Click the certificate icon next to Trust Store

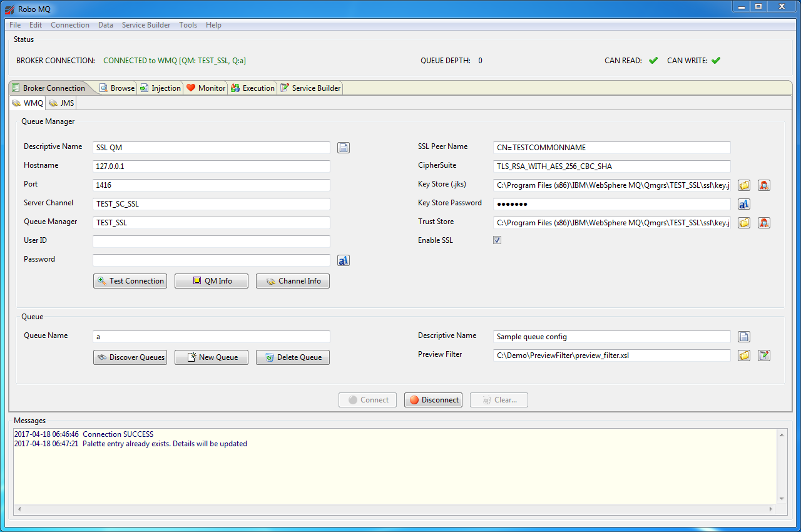pyautogui.click(x=763, y=223)
